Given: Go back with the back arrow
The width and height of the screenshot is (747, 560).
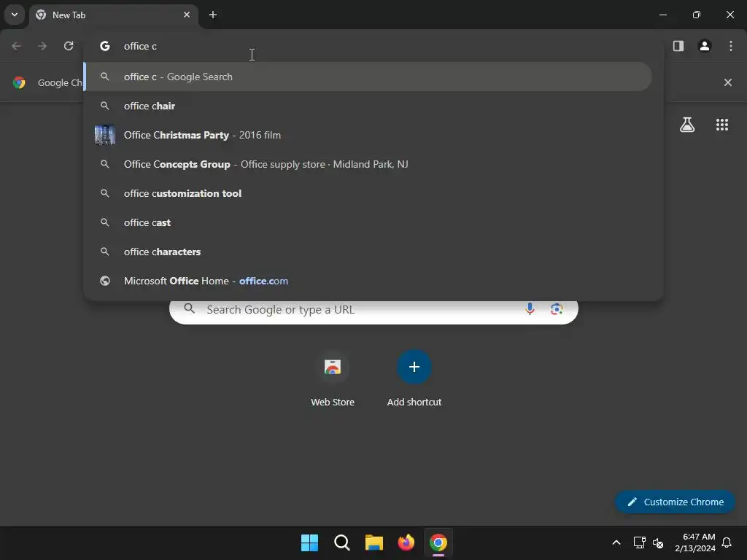Looking at the screenshot, I should click(x=16, y=46).
